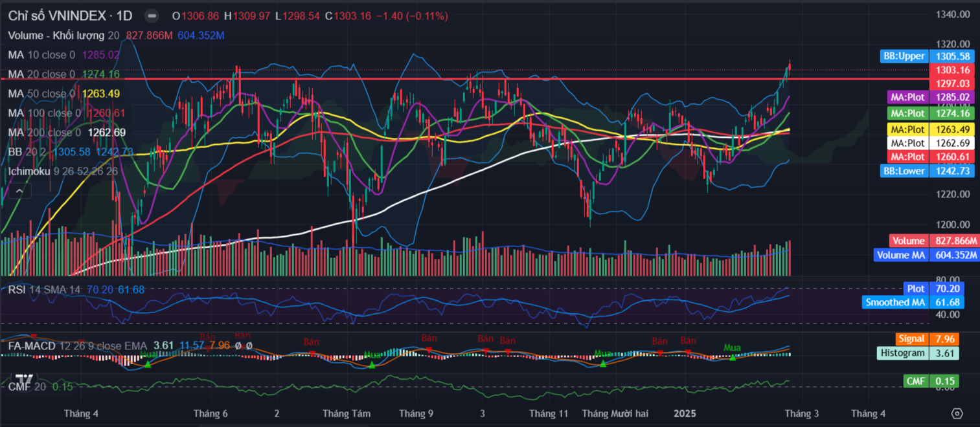This screenshot has width=980, height=427.
Task: Open chart settings hexagon gear icon
Action: pyautogui.click(x=957, y=413)
